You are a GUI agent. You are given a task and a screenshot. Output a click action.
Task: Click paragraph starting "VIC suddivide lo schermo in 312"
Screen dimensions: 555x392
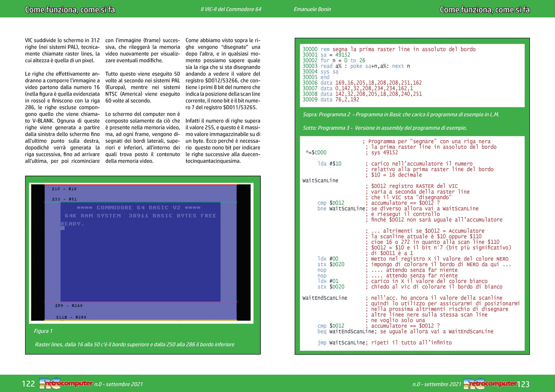62,50
